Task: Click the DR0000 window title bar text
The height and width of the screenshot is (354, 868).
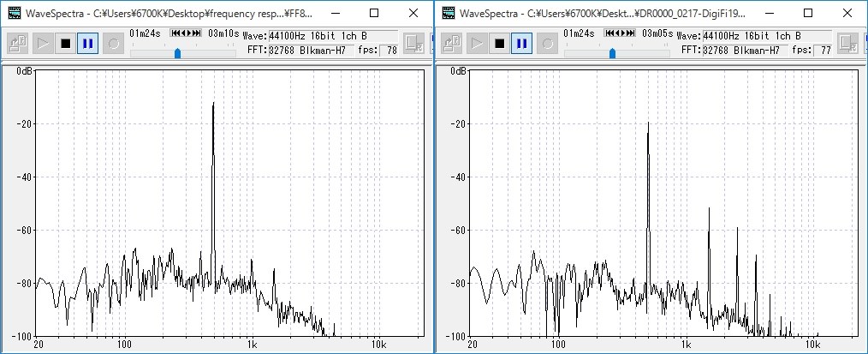Action: point(603,13)
